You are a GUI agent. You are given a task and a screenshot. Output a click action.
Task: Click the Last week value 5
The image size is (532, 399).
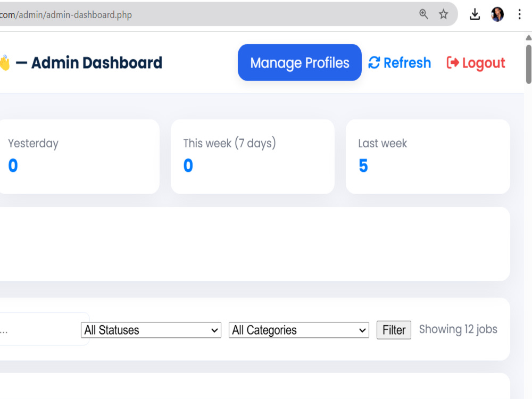click(363, 165)
